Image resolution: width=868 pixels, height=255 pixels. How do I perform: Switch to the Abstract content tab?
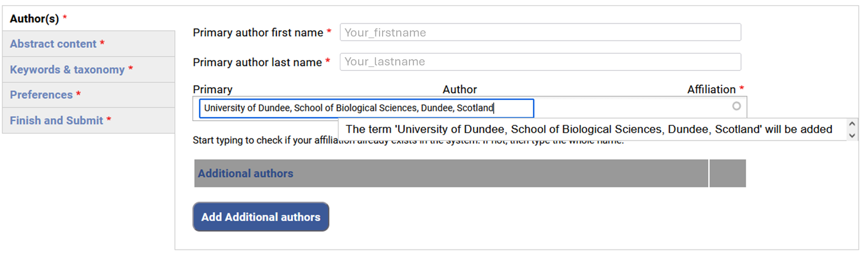click(53, 44)
